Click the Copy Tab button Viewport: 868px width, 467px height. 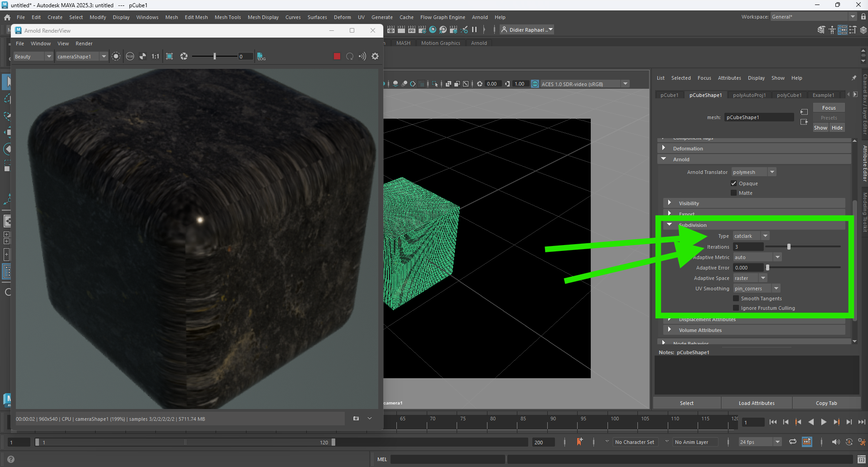click(x=826, y=403)
